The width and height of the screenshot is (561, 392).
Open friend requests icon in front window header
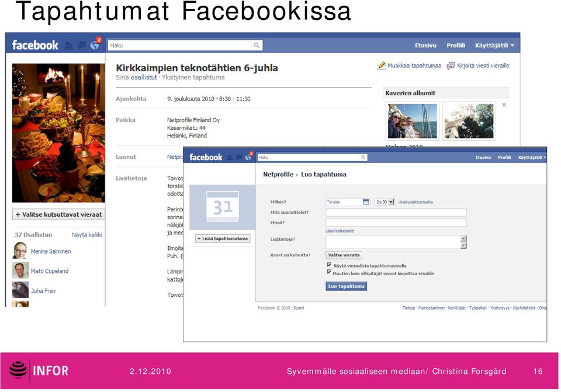pyautogui.click(x=229, y=157)
